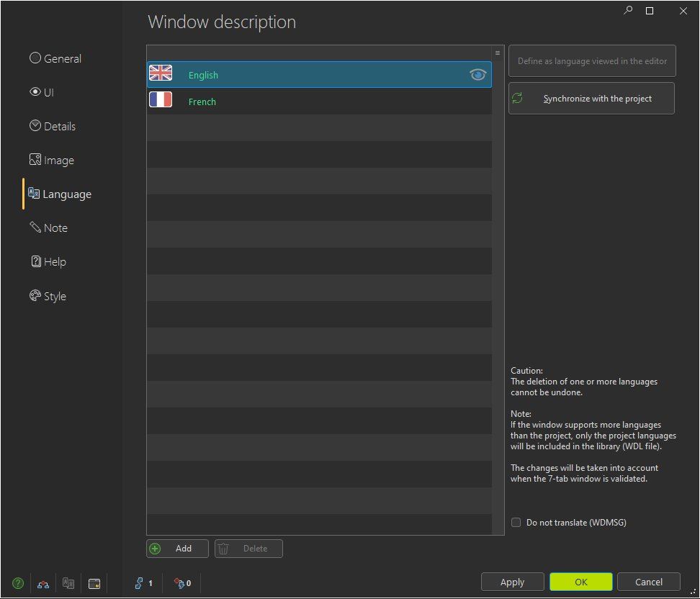Switch to the UI tab
This screenshot has height=599, width=700.
42,92
